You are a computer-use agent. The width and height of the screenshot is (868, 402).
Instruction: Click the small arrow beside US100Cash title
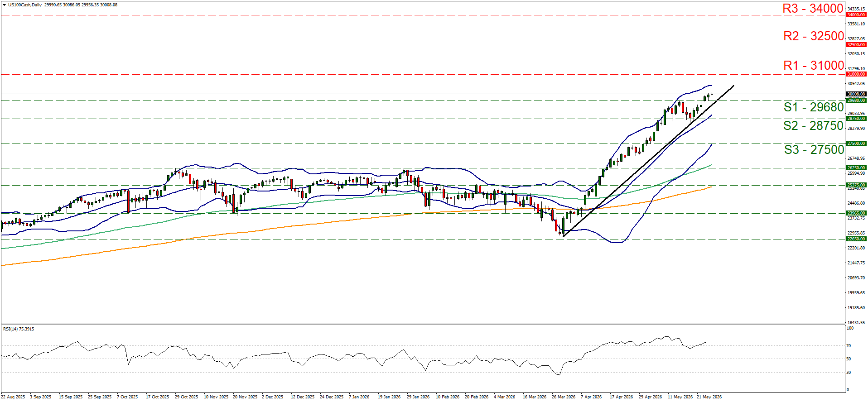coord(5,5)
